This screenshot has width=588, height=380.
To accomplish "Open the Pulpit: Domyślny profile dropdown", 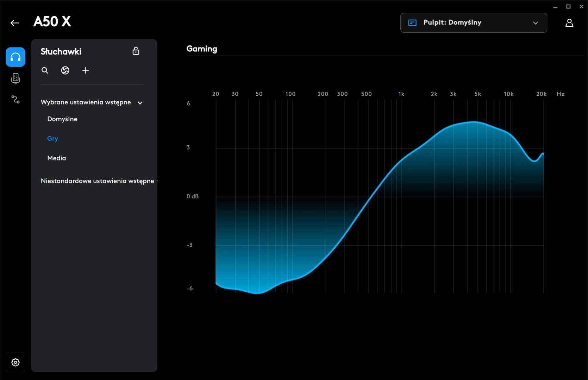I will click(473, 23).
